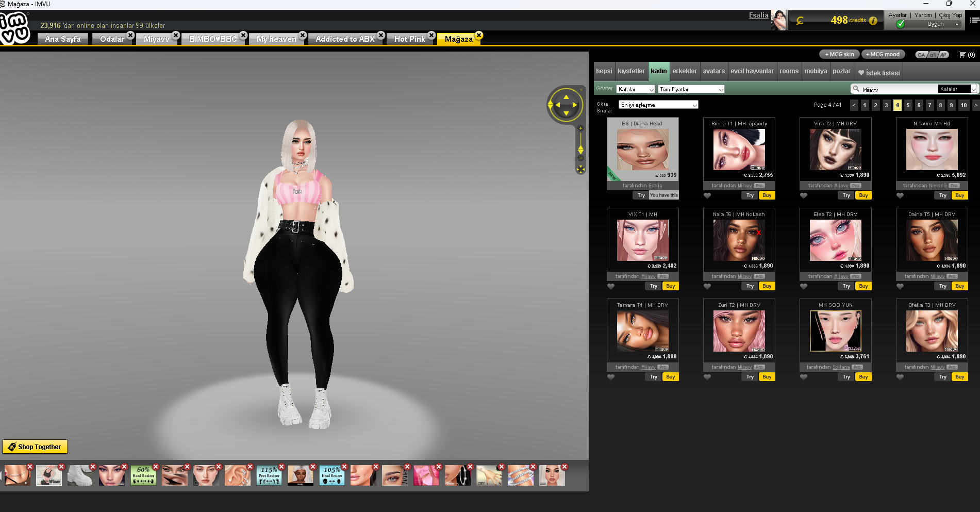Zoom out with the minus button
Screen dimensions: 980x512
(580, 158)
